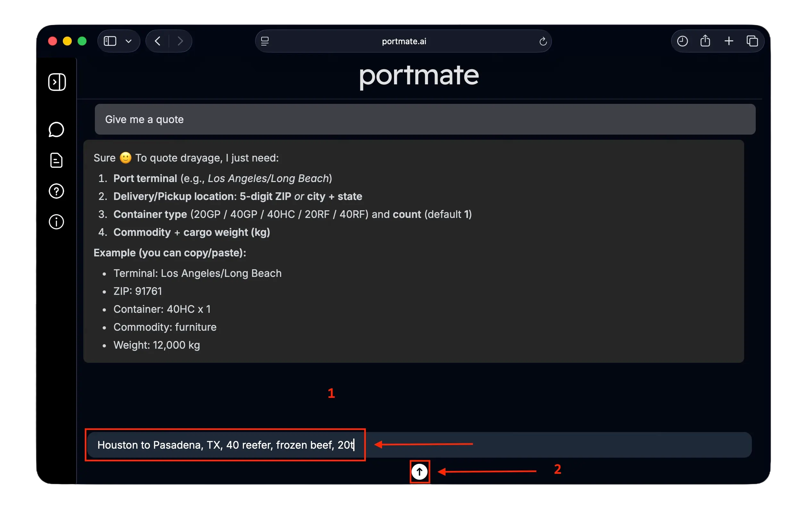Image resolution: width=807 pixels, height=532 pixels.
Task: Select the 'Give me a quote' message bubble
Action: [425, 120]
